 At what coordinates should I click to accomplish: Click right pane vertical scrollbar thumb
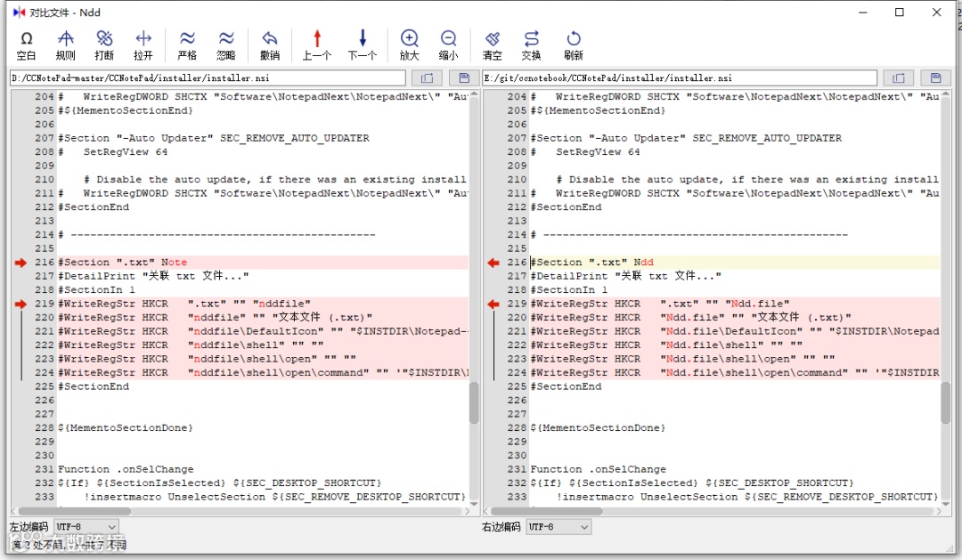click(x=945, y=403)
